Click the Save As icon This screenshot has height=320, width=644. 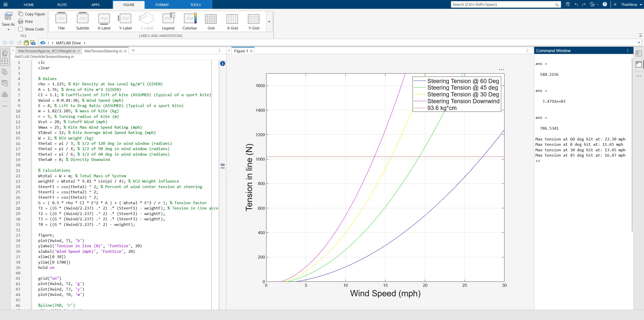point(8,16)
